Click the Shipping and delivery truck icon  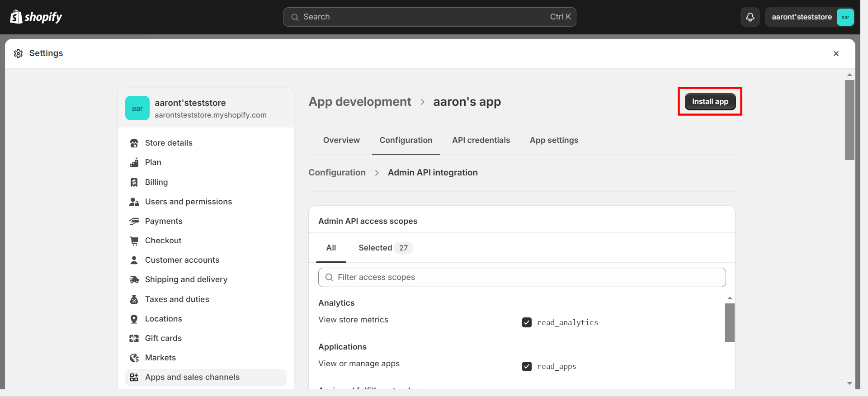(134, 279)
